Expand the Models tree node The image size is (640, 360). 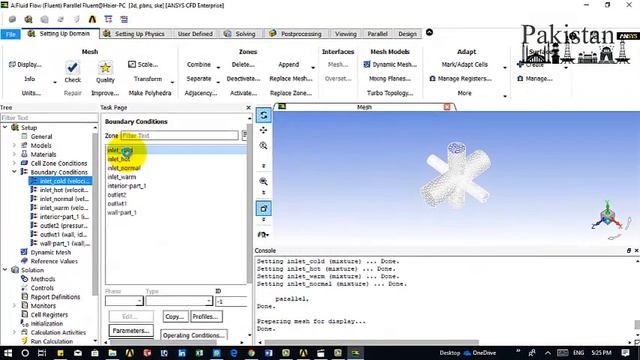click(14, 145)
